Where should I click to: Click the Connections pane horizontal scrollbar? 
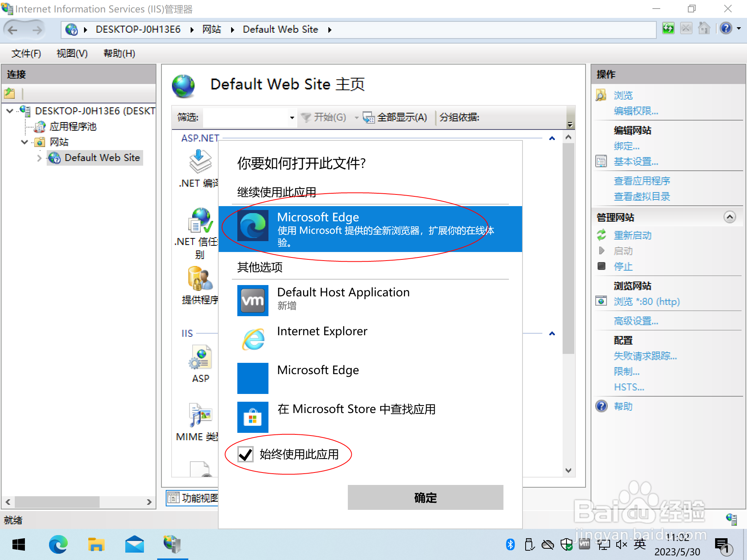58,502
